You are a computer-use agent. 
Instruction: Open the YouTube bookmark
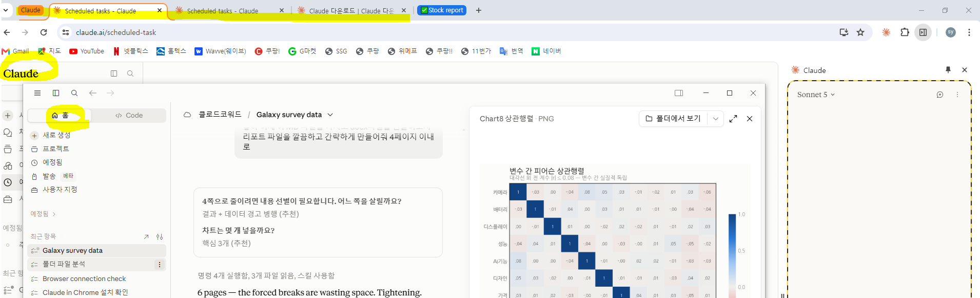[x=87, y=51]
